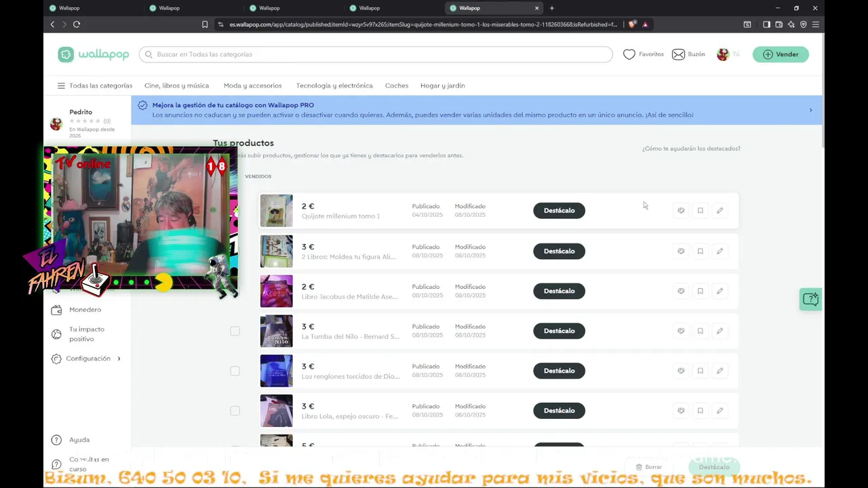The width and height of the screenshot is (868, 488).
Task: Click Destácalo for Libro Lola, espejo oscuro
Action: [559, 411]
